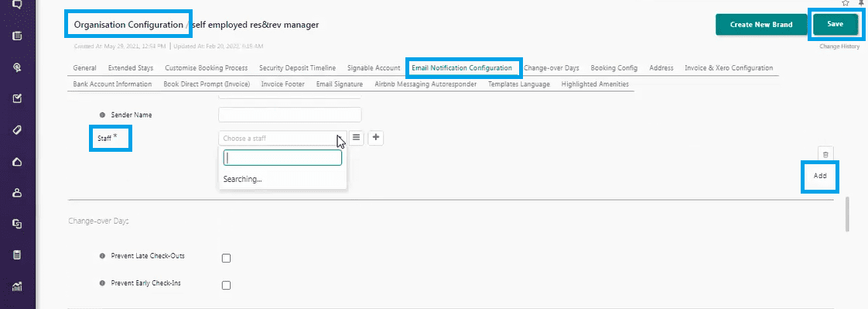Click the staff search text box
This screenshot has width=868, height=309.
pyautogui.click(x=282, y=158)
